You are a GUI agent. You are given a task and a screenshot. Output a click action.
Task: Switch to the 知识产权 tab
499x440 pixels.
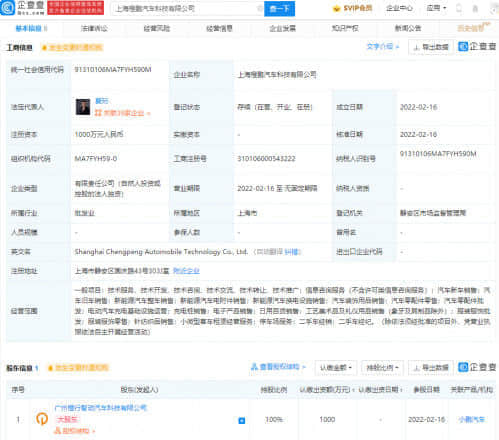345,28
